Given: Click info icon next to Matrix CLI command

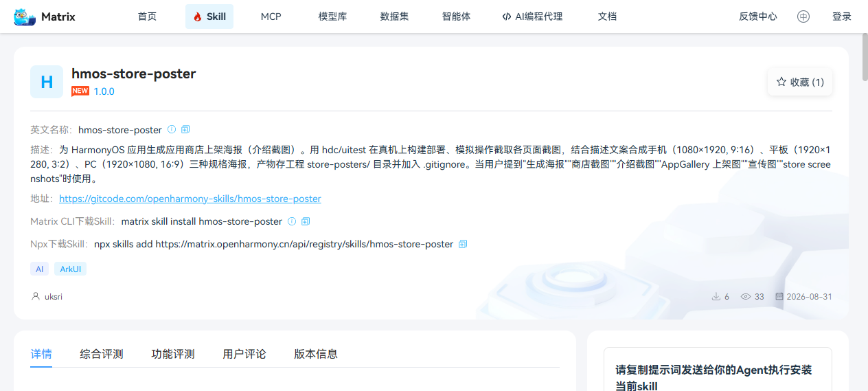Looking at the screenshot, I should (x=292, y=221).
